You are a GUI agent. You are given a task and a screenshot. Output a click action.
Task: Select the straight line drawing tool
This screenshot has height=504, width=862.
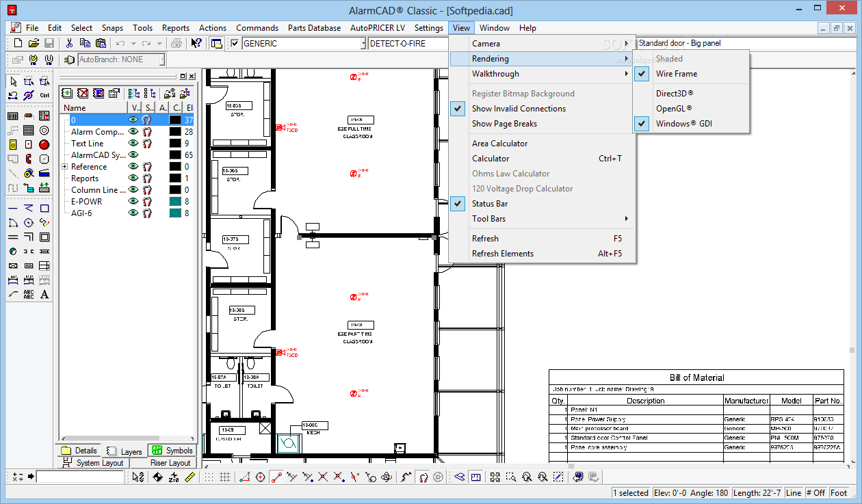coord(13,208)
